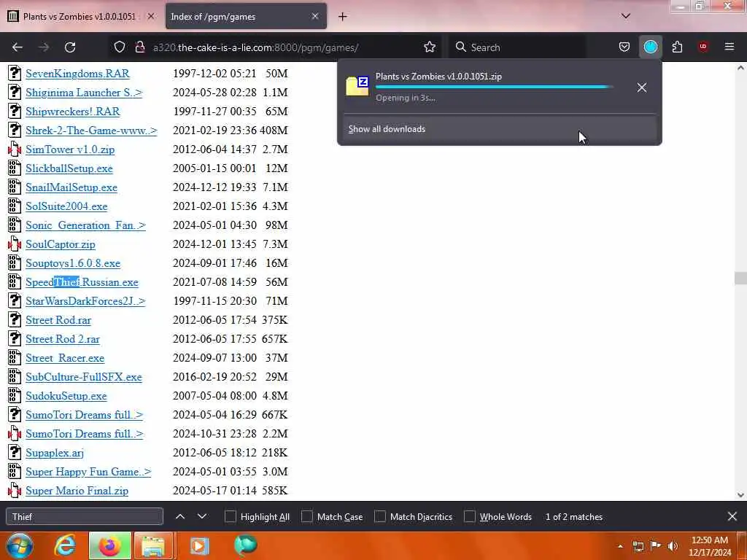Screen dimensions: 747x560
Task: Open the Pocket save icon
Action: pyautogui.click(x=624, y=47)
